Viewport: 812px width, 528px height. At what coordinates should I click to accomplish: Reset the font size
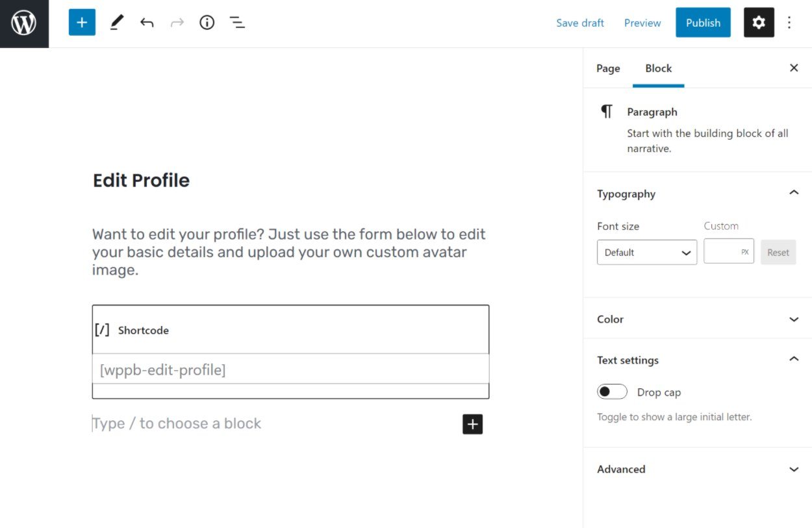778,252
